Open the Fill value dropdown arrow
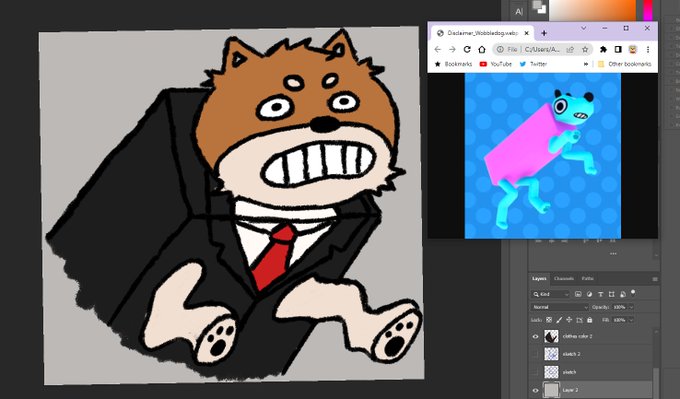This screenshot has width=680, height=399. coord(631,320)
